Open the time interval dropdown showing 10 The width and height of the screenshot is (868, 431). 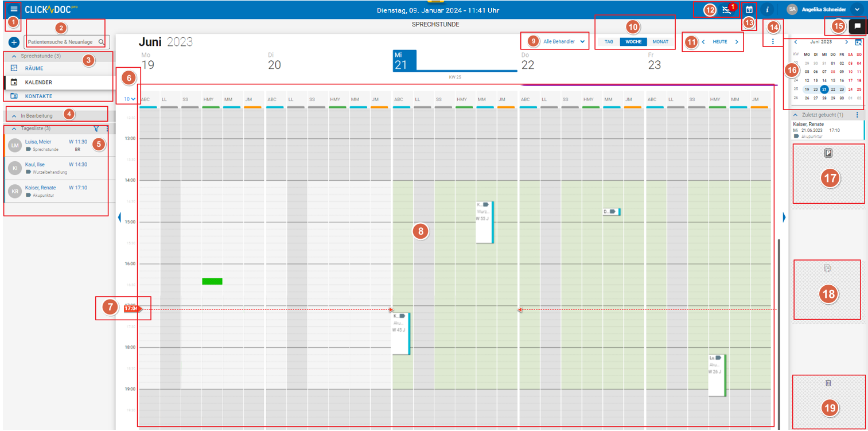click(x=130, y=99)
